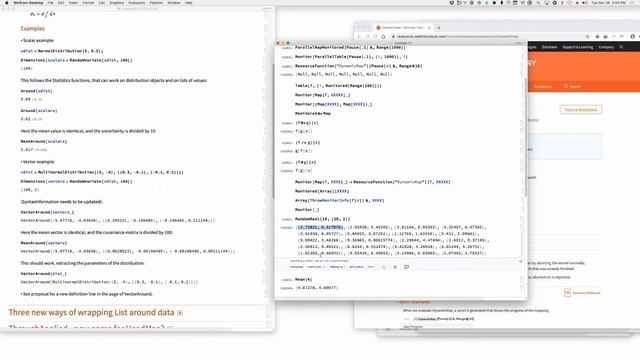Open the Help menu
This screenshot has width=640, height=360.
coord(189,3)
